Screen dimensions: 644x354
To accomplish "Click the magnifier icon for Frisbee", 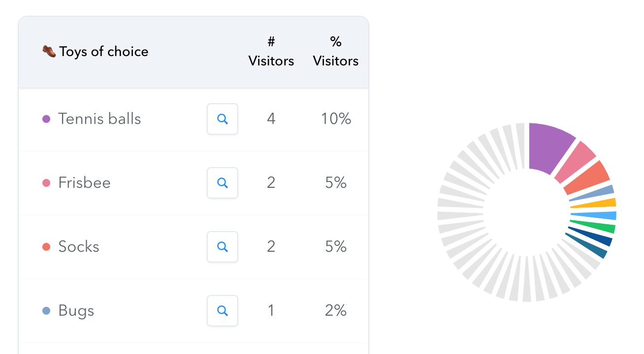I will coord(223,183).
